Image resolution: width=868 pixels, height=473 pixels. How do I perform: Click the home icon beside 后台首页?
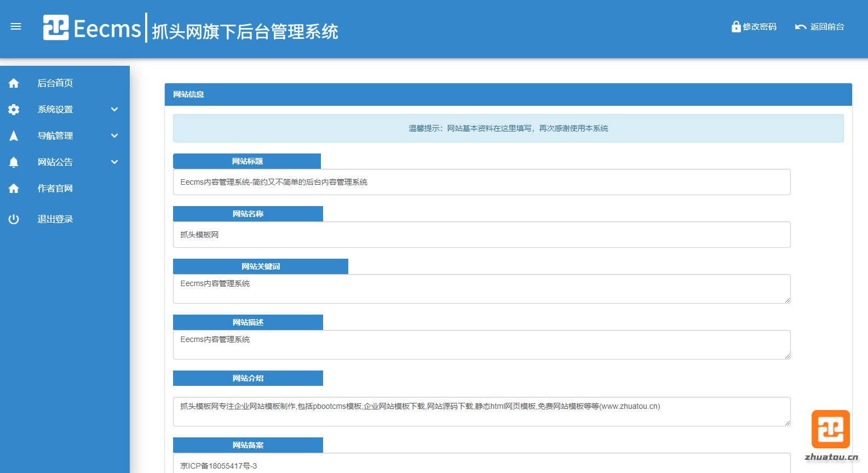(x=14, y=83)
